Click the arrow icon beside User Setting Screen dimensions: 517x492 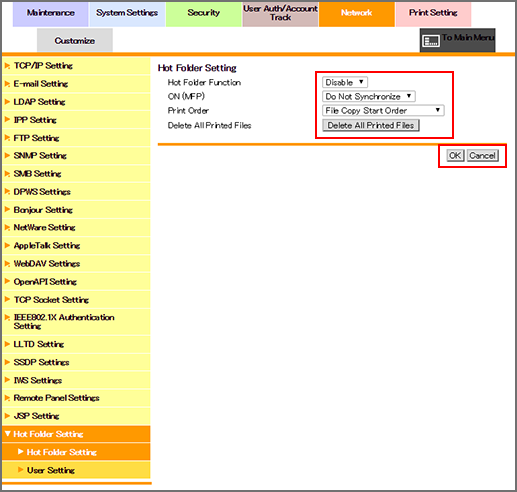click(21, 470)
